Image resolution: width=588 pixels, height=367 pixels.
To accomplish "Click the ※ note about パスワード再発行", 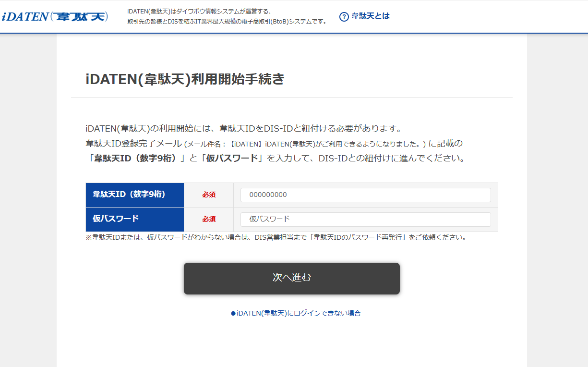I will [x=276, y=237].
